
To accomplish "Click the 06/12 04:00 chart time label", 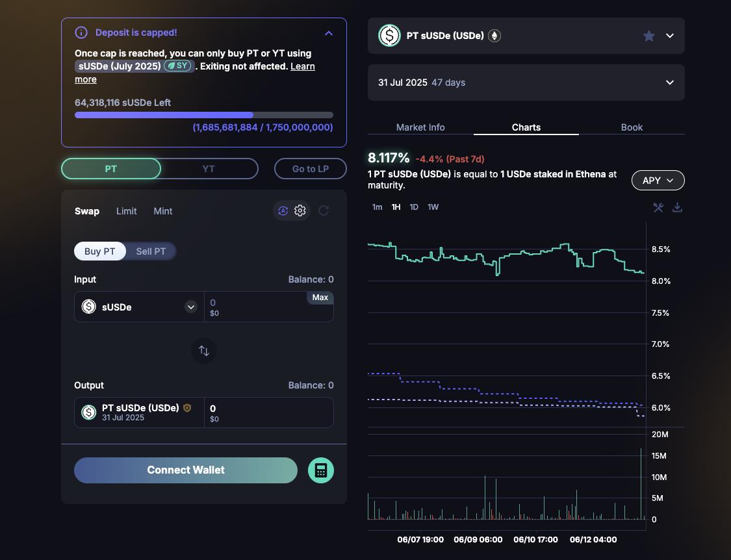I will pos(593,539).
